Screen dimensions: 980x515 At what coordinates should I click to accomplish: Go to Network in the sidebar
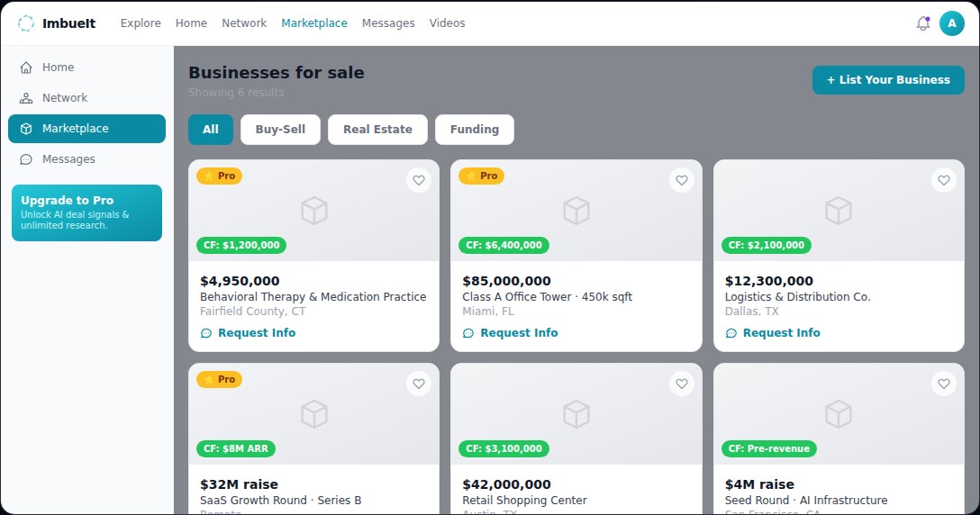pyautogui.click(x=86, y=98)
